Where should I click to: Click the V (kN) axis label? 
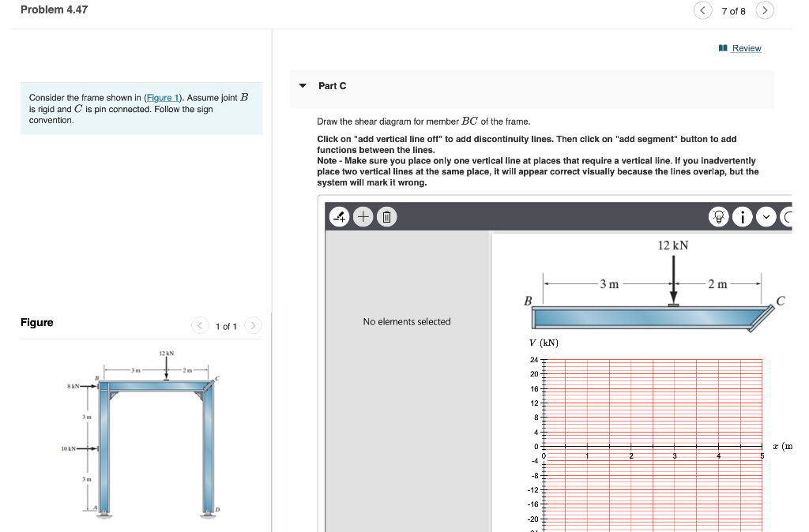[x=544, y=343]
